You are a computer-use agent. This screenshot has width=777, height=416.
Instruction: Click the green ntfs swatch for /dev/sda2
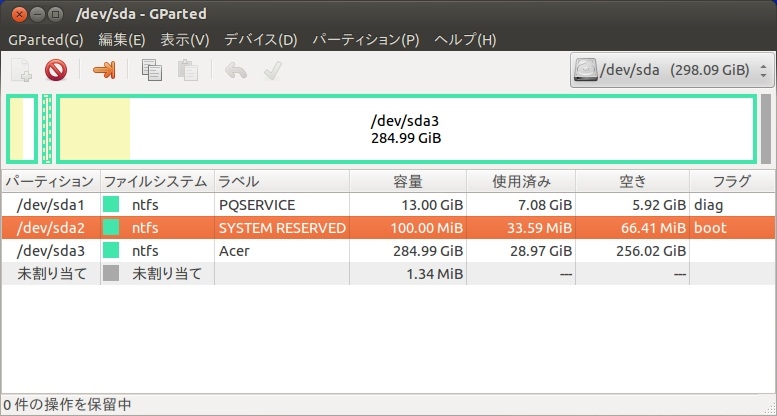[x=111, y=228]
